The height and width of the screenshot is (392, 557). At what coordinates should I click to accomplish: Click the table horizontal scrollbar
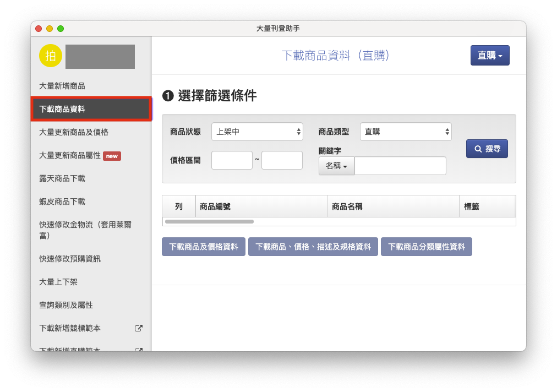point(209,221)
